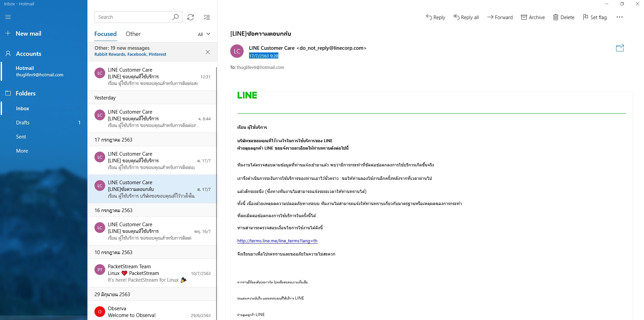Click the Accounts person icon
The image size is (644, 320).
[x=8, y=53]
